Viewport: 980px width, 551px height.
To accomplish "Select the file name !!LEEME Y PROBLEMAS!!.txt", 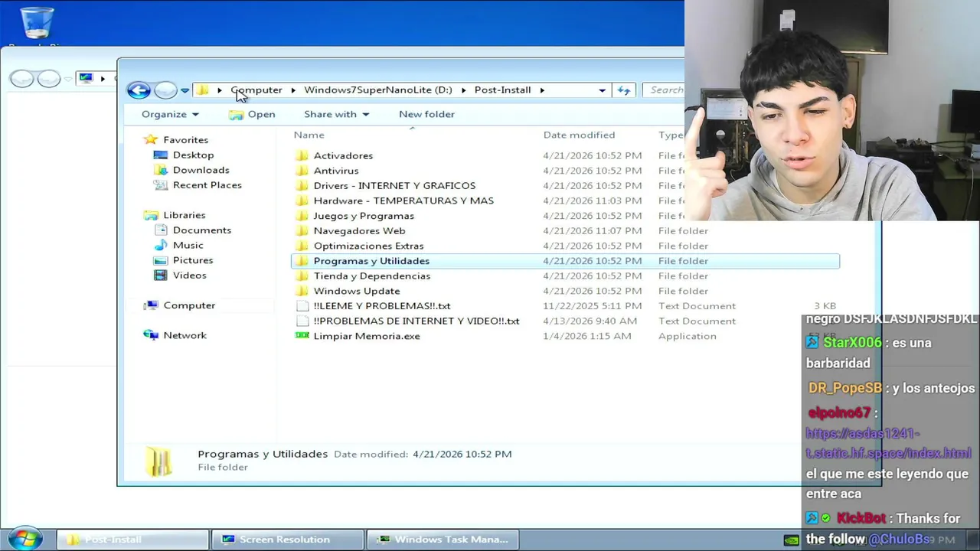I will pos(382,306).
